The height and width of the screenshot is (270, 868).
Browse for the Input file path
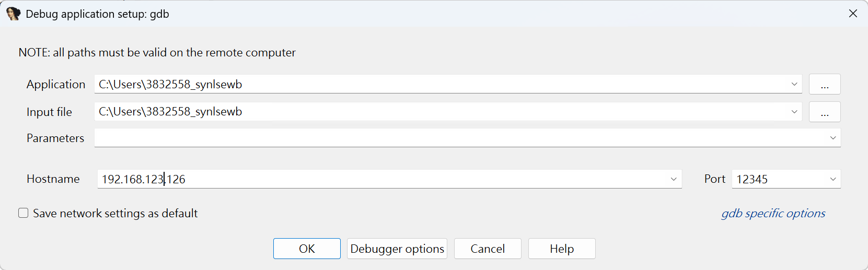tap(824, 112)
